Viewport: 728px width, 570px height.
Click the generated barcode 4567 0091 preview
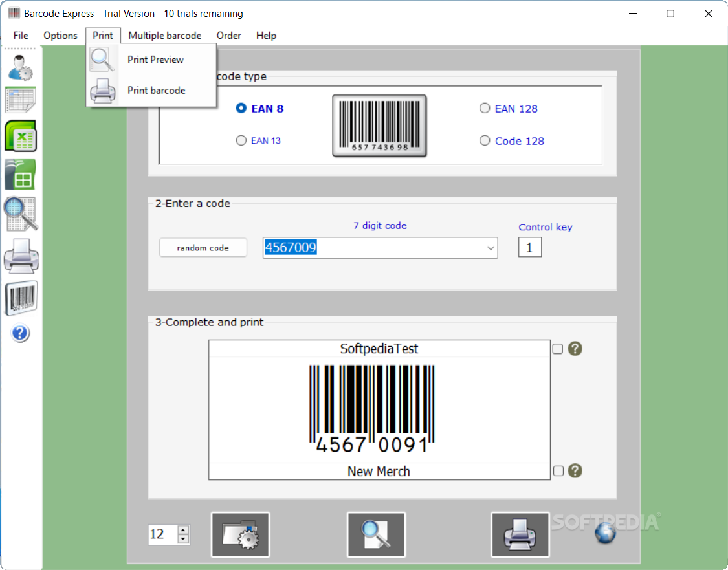click(x=372, y=409)
